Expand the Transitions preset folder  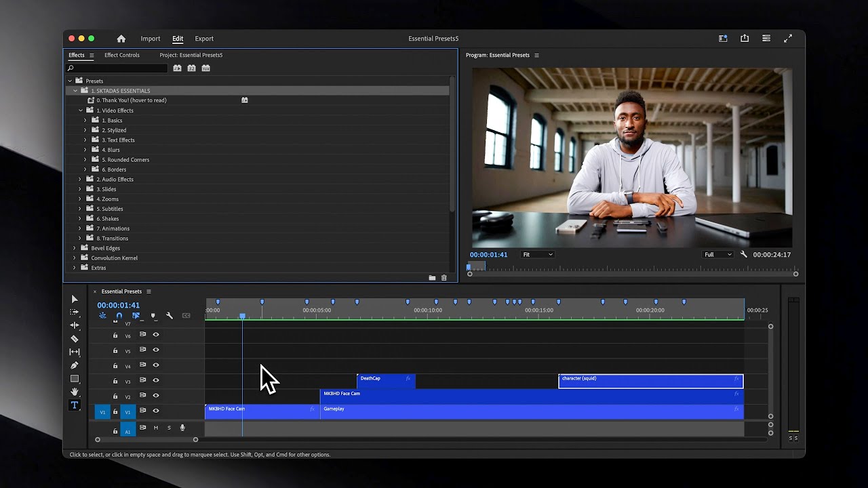point(80,238)
